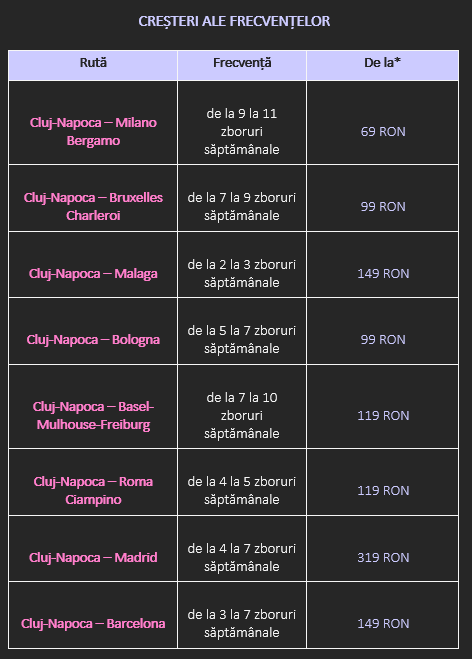Open the Cluj-Napoca – Bruxelles Charleroi route link
This screenshot has width=472, height=659.
pos(93,206)
